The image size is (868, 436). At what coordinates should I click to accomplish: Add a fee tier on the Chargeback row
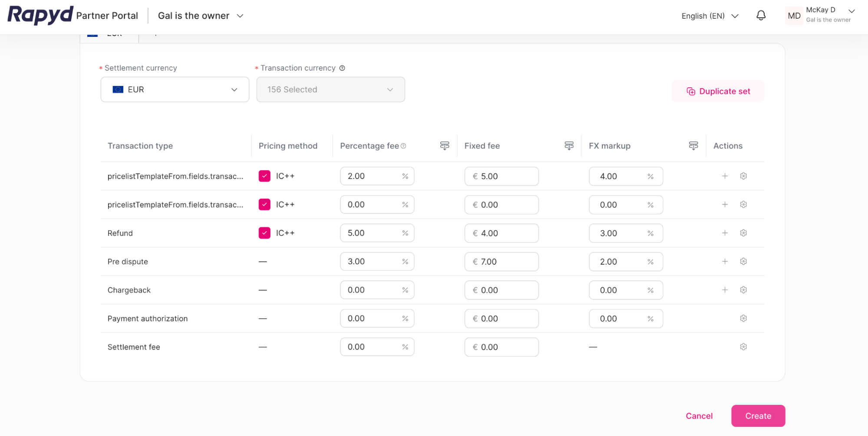tap(724, 290)
